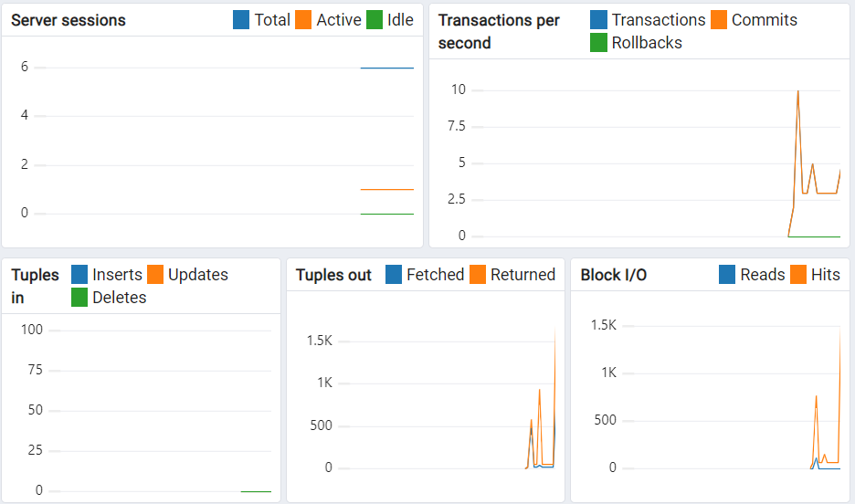The height and width of the screenshot is (504, 855).
Task: Click the Block I/O panel title
Action: pos(613,275)
